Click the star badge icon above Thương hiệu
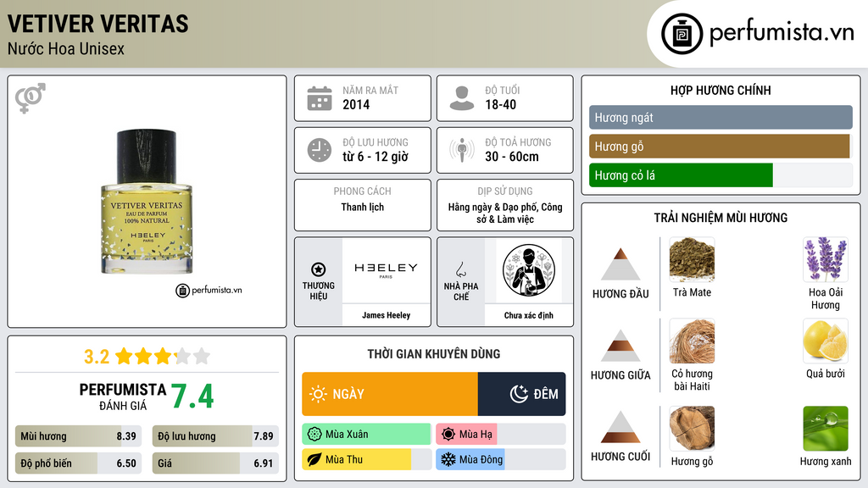868x488 pixels. (x=319, y=269)
